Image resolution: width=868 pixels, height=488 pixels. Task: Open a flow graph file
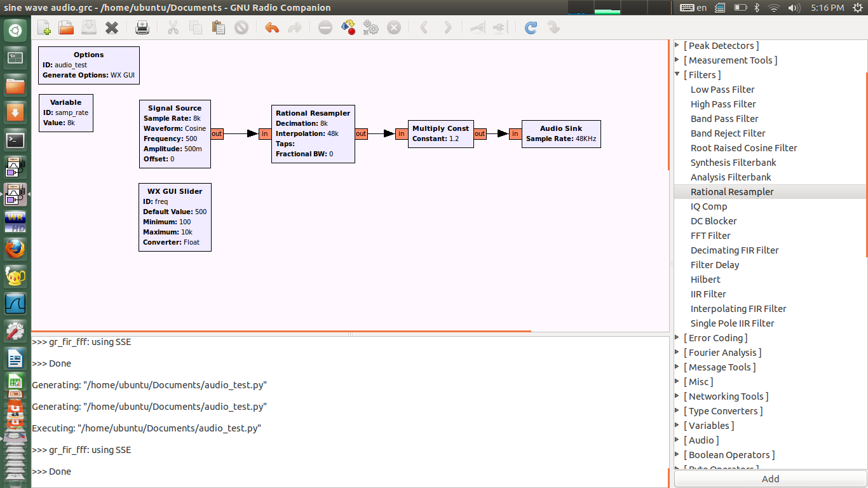[66, 28]
